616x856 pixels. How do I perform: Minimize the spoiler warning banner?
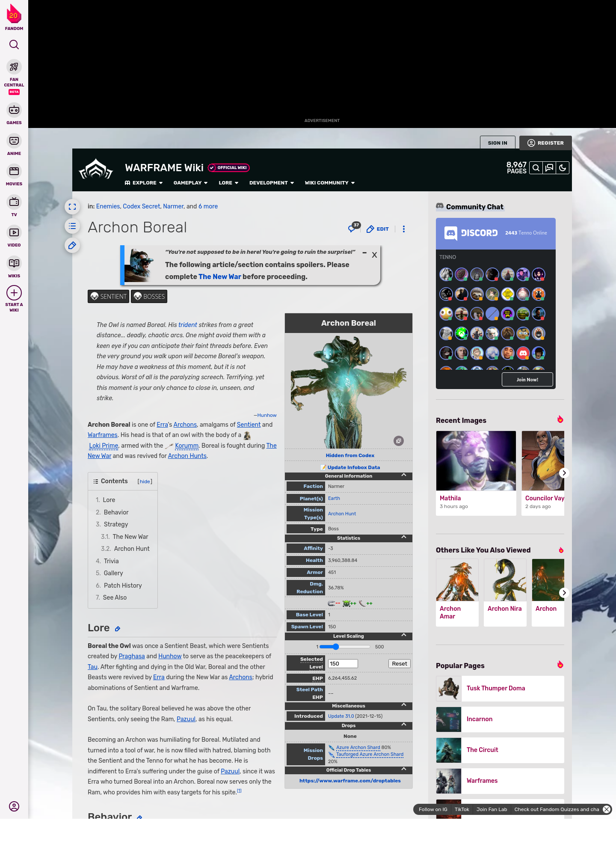364,253
